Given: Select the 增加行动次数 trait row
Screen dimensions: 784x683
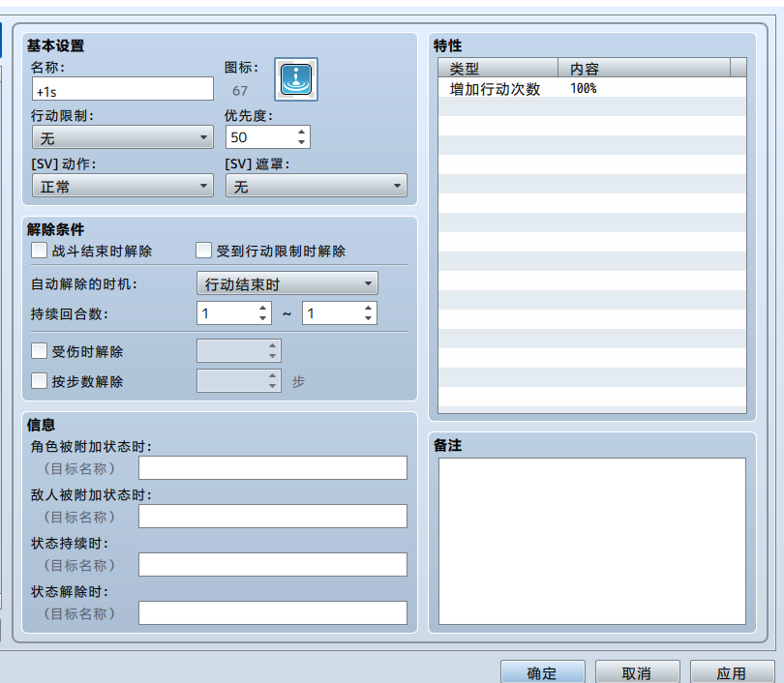Looking at the screenshot, I should 592,88.
